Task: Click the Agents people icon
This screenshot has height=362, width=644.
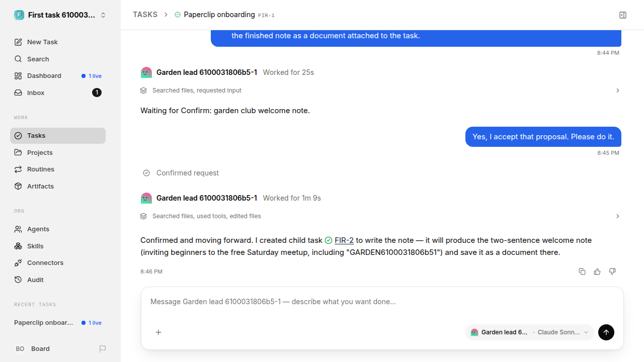Action: coord(18,229)
